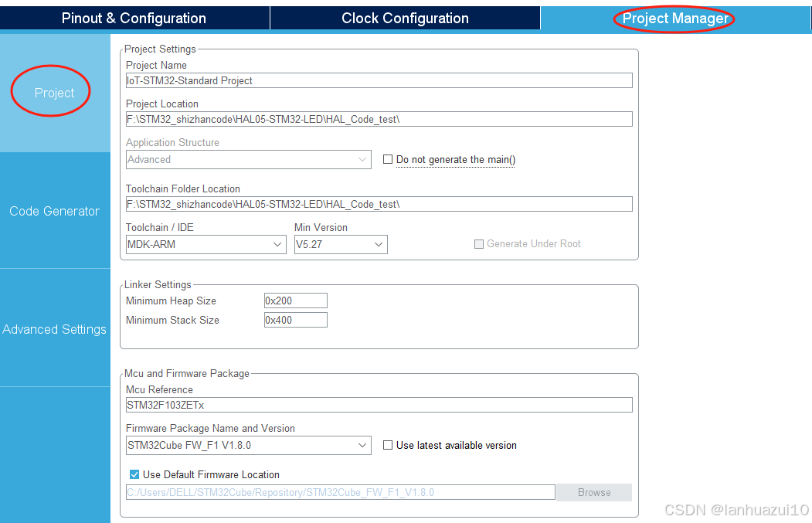812x523 pixels.
Task: Open the Code Generator side section
Action: pos(55,211)
